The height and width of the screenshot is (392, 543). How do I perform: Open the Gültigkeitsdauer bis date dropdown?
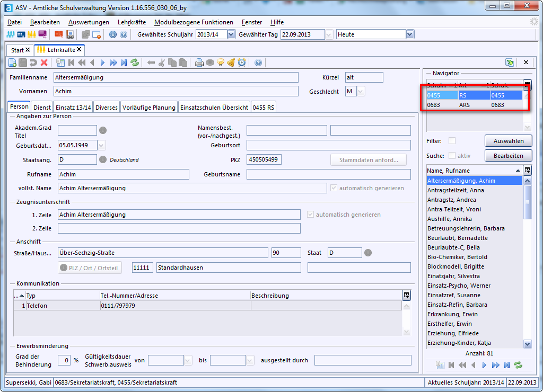pos(250,361)
